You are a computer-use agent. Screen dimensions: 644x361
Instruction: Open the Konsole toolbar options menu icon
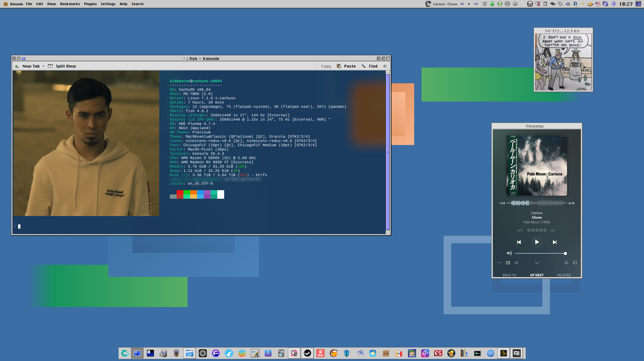tap(385, 66)
